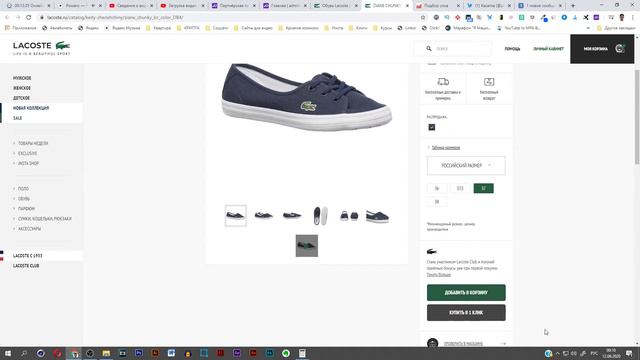The height and width of the screenshot is (360, 640).
Task: Click the Lacoste crocodile logo in header
Action: (x=62, y=45)
